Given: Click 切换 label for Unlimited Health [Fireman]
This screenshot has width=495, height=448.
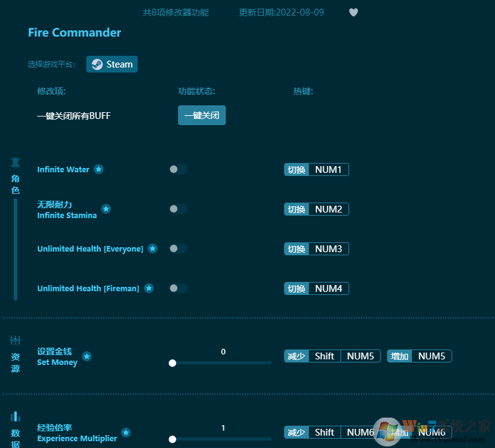Looking at the screenshot, I should click(297, 289).
